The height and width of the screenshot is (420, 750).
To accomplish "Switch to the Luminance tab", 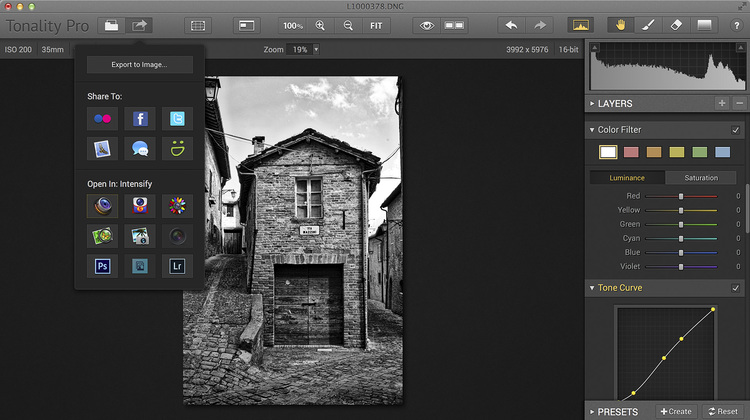I will pyautogui.click(x=627, y=177).
